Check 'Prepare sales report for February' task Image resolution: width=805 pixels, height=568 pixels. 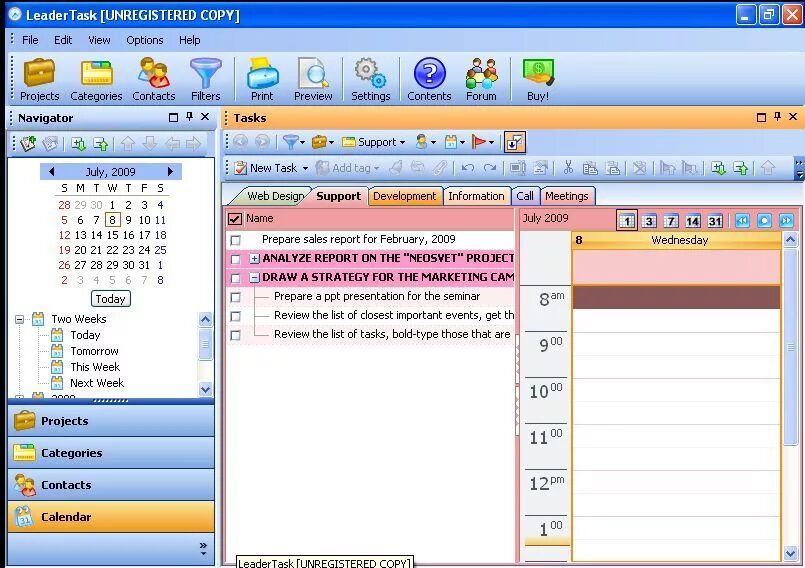pyautogui.click(x=235, y=240)
